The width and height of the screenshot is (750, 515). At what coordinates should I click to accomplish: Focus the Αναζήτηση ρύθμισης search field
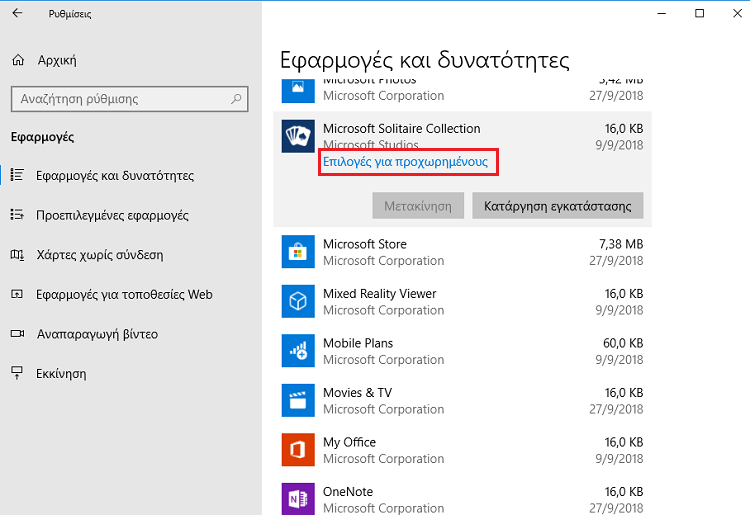130,99
